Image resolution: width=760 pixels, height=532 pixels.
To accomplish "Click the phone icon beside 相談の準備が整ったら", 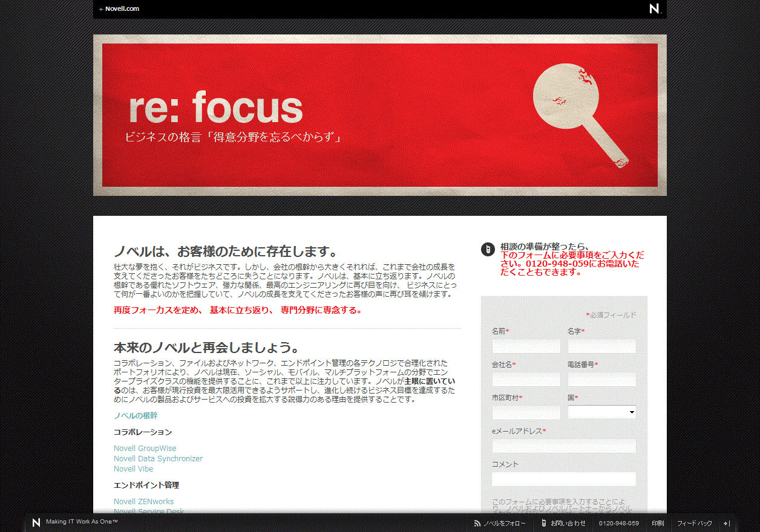I will [x=488, y=249].
